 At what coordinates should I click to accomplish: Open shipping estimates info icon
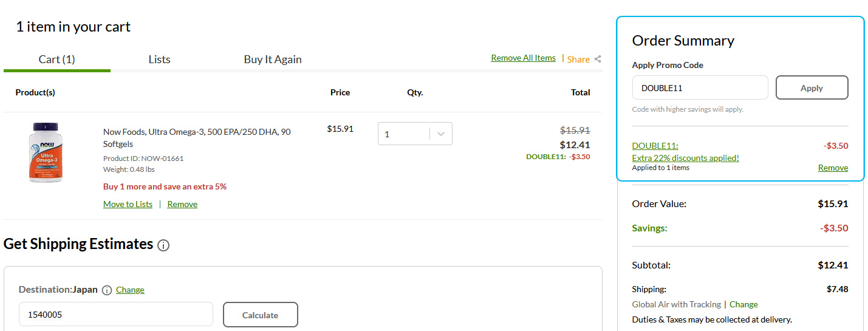click(x=163, y=245)
